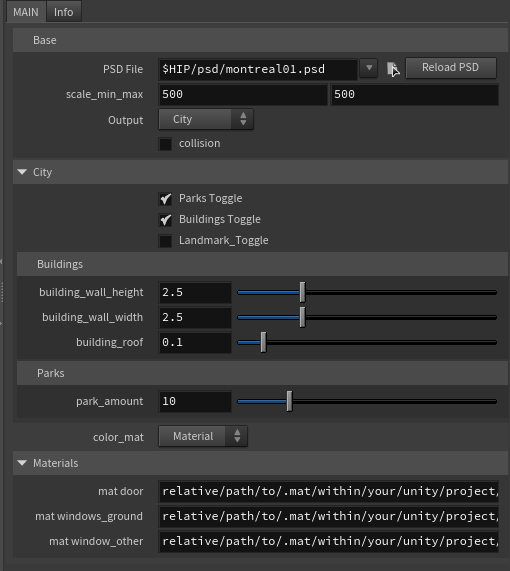Switch to the MAIN tab
This screenshot has height=571, width=510.
(x=26, y=12)
